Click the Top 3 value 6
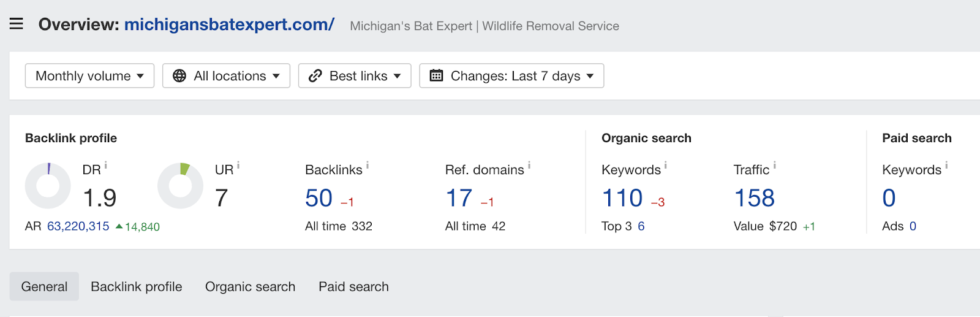 [641, 226]
